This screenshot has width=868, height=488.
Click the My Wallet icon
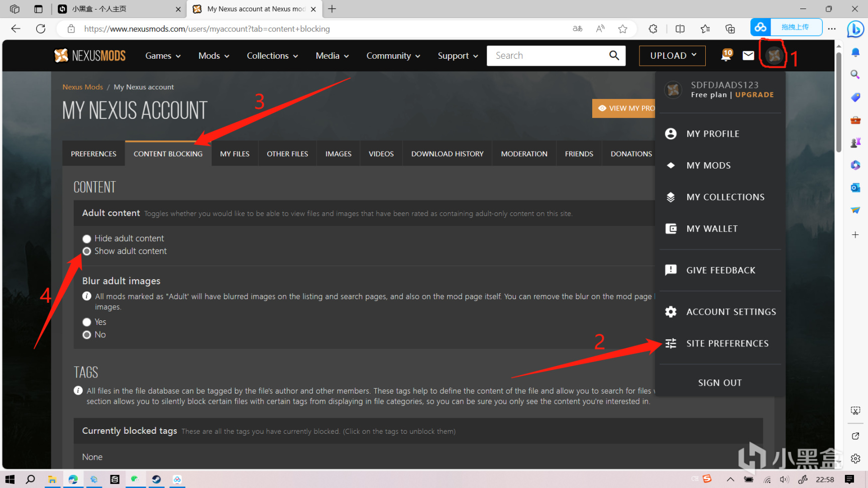(671, 228)
